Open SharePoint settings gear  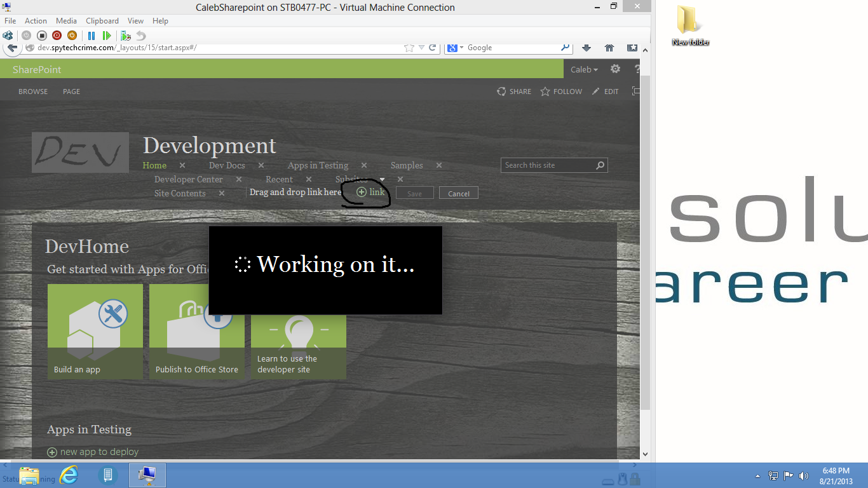tap(615, 69)
